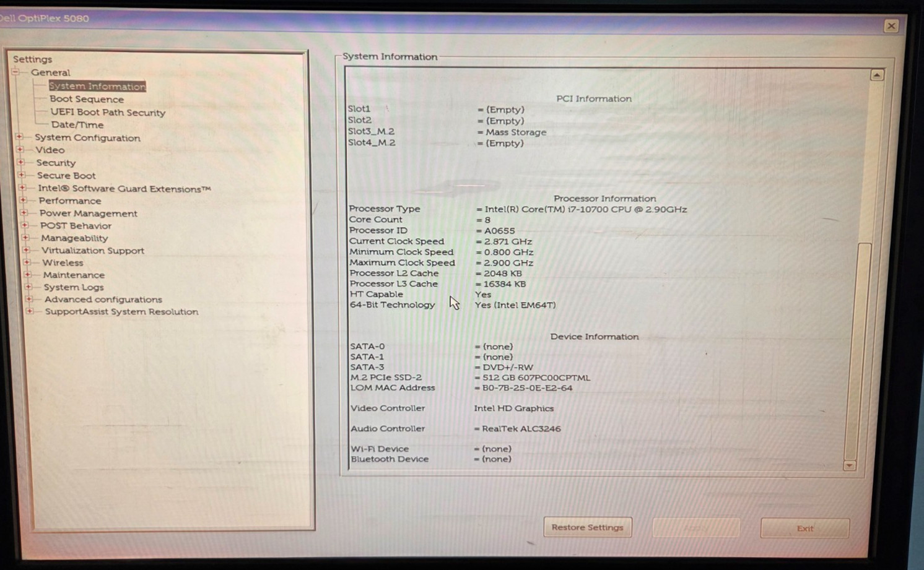Click the Audio Controller RealTek ALC3246 value

coord(521,429)
